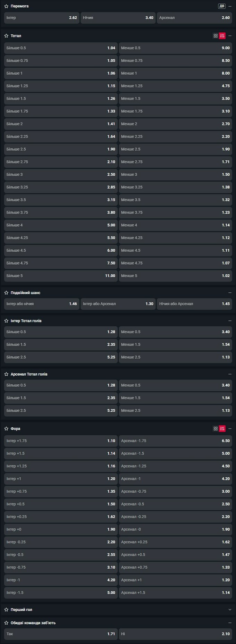The image size is (236, 644).
Task: Bet on Нічия at 3.40
Action: [118, 18]
